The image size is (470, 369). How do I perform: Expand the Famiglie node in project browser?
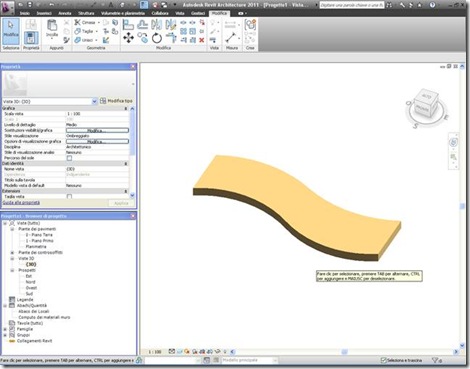(5, 329)
